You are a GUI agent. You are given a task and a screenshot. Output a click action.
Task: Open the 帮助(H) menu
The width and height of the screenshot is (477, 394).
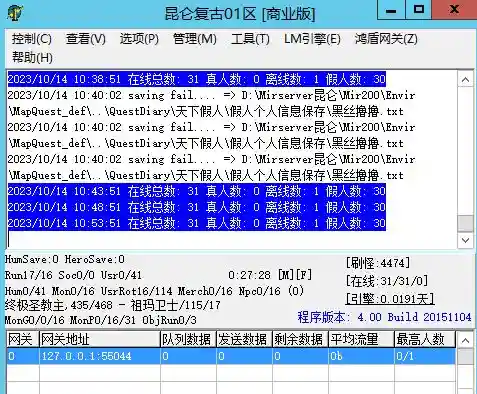point(32,57)
